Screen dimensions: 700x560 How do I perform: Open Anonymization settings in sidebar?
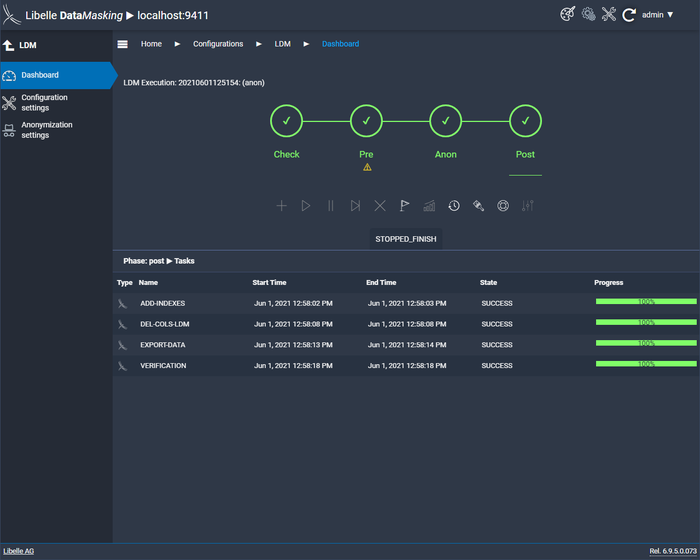[47, 130]
